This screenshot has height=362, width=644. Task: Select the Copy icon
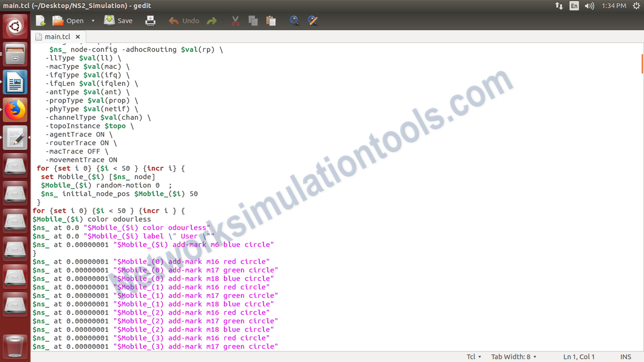pyautogui.click(x=253, y=20)
